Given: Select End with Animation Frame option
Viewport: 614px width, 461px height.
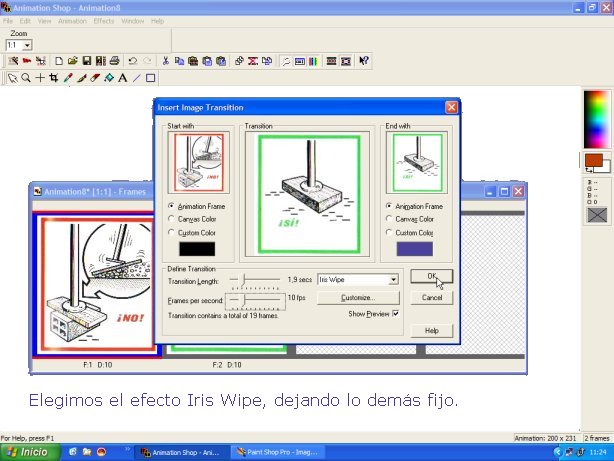Looking at the screenshot, I should tap(389, 206).
